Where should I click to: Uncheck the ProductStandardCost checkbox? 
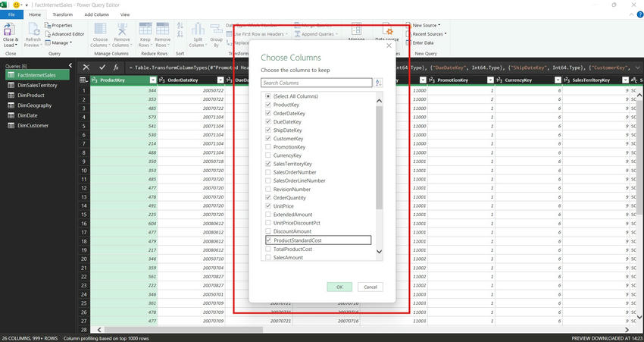(268, 240)
